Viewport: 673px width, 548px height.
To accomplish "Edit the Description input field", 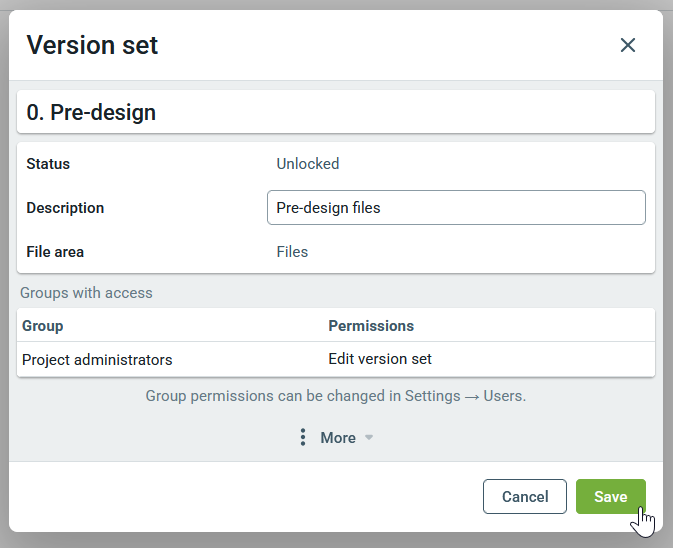I will pos(456,208).
